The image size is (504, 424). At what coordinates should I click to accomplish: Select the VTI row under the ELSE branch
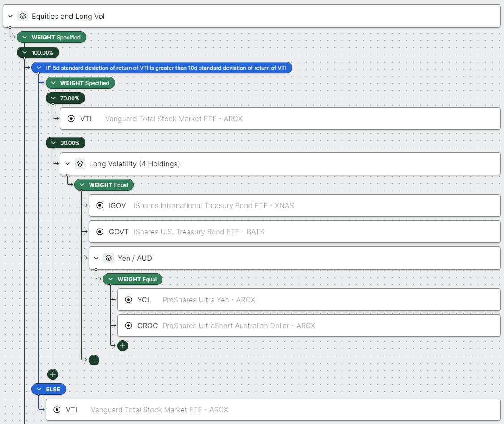click(x=273, y=410)
